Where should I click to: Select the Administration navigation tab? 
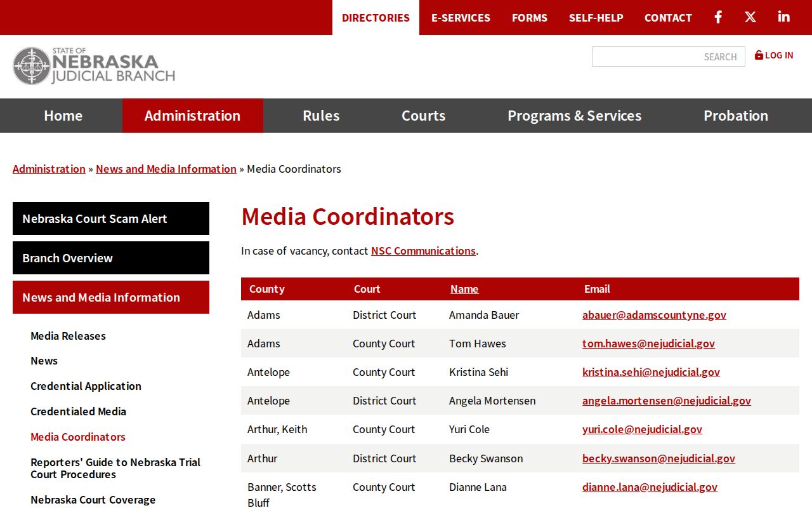coord(192,116)
